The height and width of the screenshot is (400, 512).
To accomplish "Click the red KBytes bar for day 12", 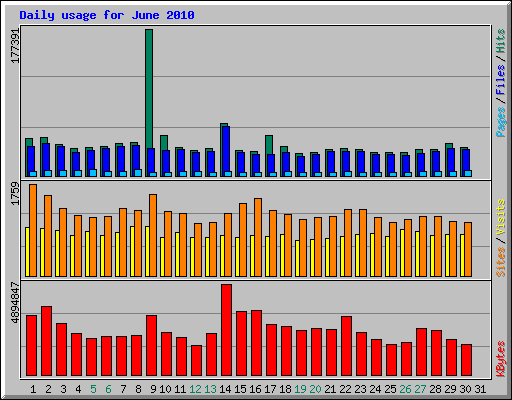I will 196,361.
